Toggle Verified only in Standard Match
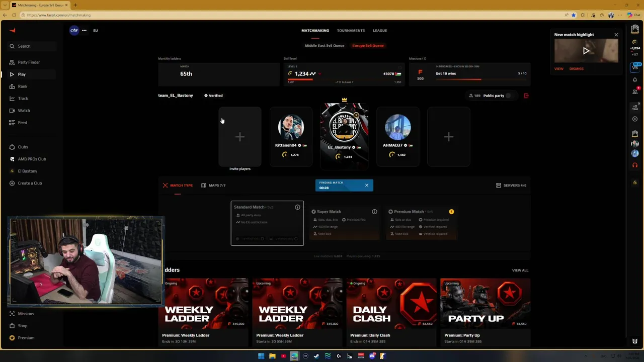 262,239
